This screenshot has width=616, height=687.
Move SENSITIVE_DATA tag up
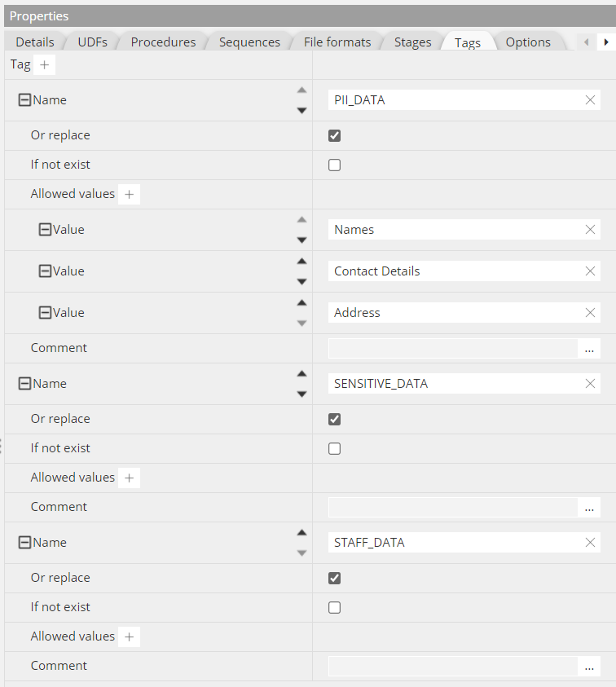click(x=301, y=373)
